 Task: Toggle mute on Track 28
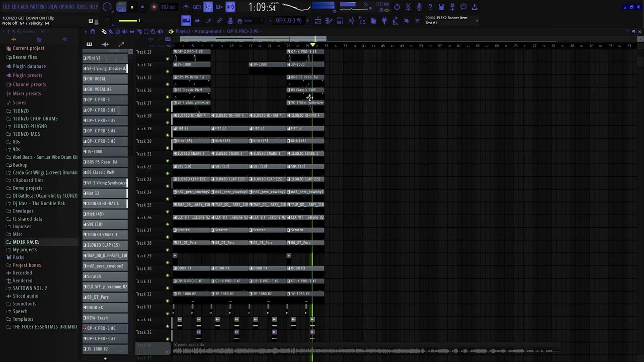click(x=168, y=249)
